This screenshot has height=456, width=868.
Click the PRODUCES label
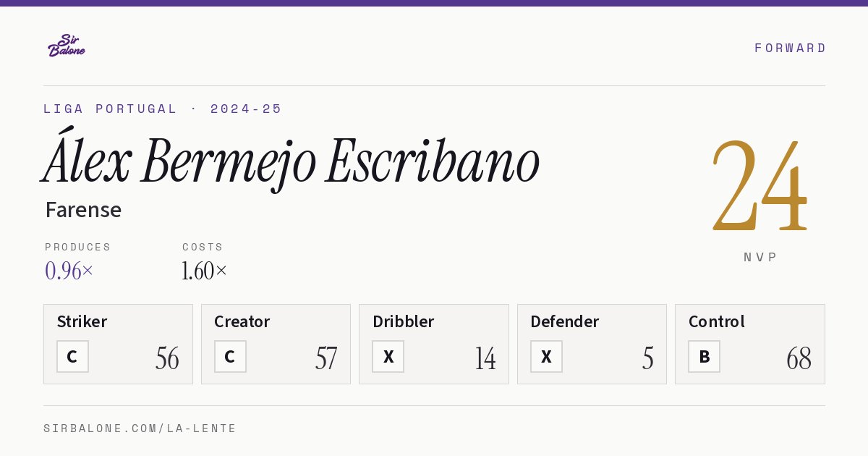coord(78,247)
